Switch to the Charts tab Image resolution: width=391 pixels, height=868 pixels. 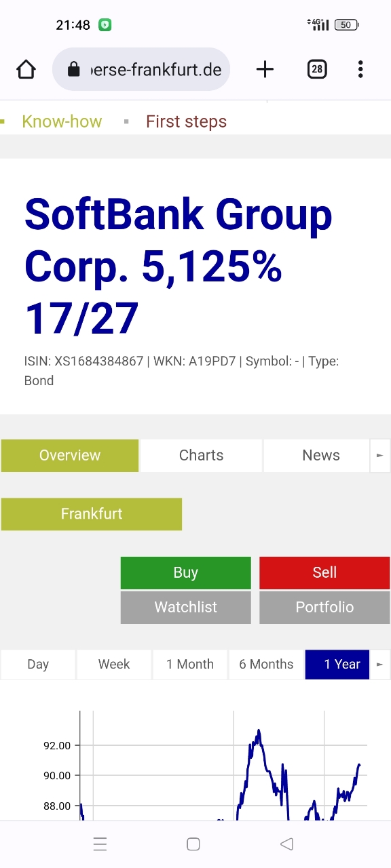[201, 456]
